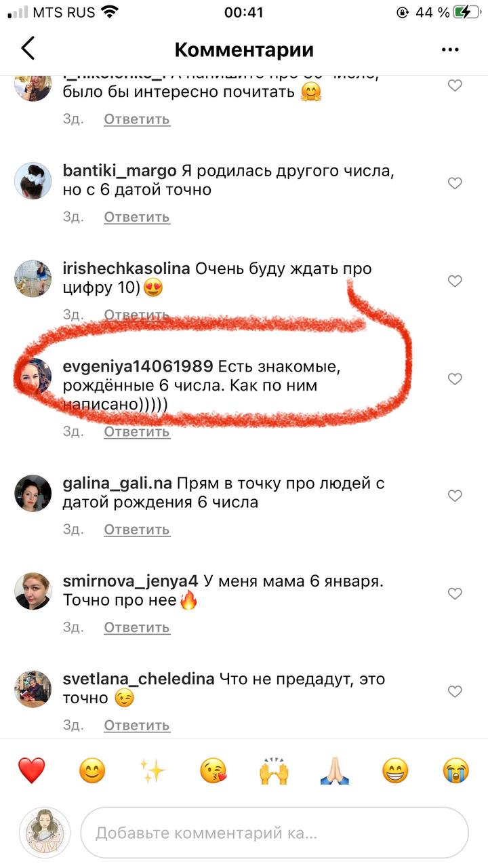Insert the raised hands emoji
Viewport: 488px width, 868px height.
point(274,771)
